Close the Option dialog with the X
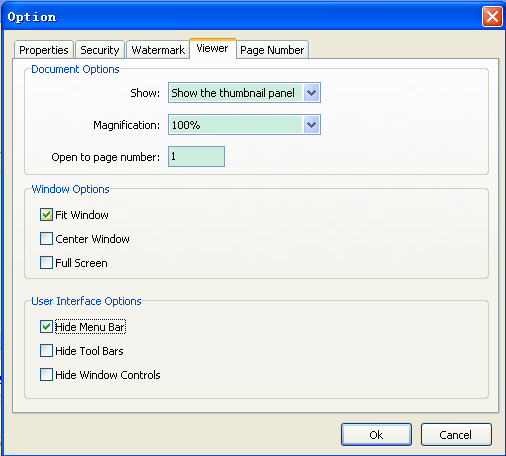Screen dimensions: 506x456 (492, 16)
